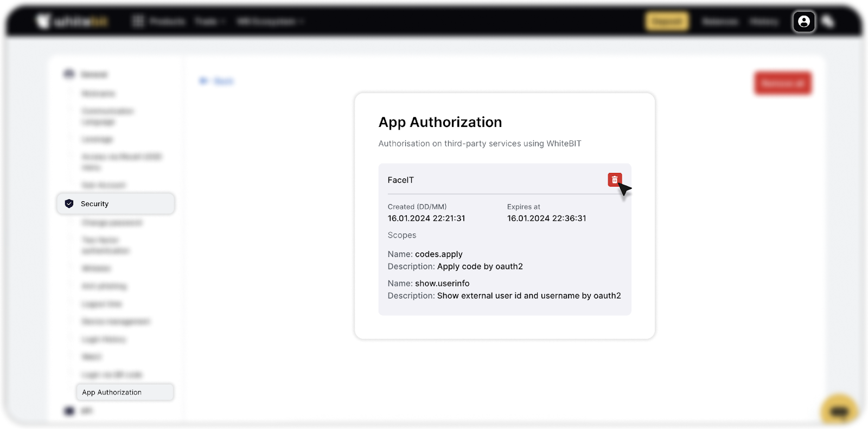
Task: Click the blurred WhiteBIT logo
Action: click(72, 22)
